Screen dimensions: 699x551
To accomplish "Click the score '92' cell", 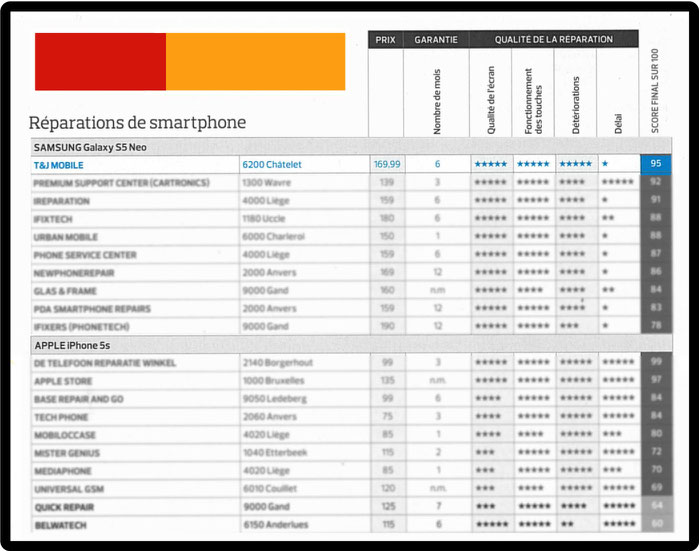I will [655, 181].
